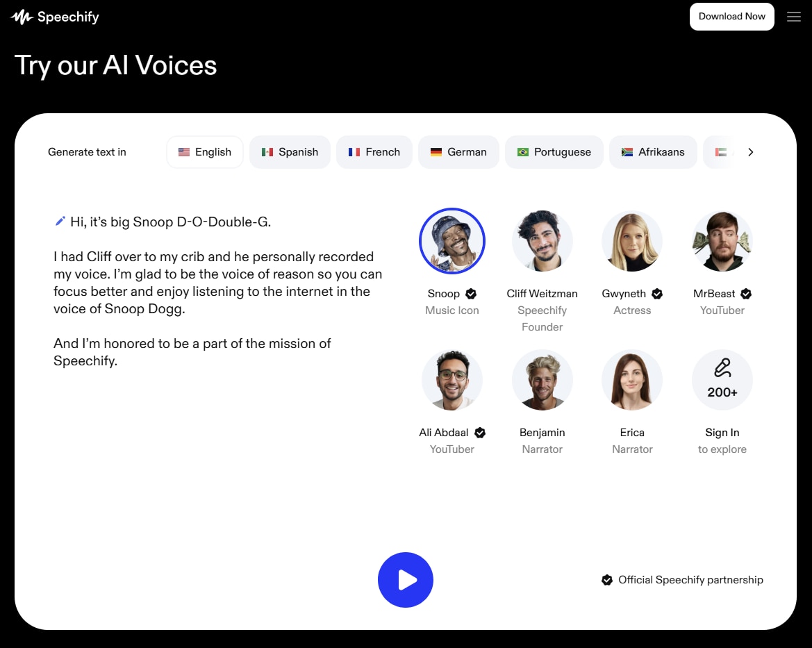812x648 pixels.
Task: Select the Erica narrator avatar
Action: 632,380
